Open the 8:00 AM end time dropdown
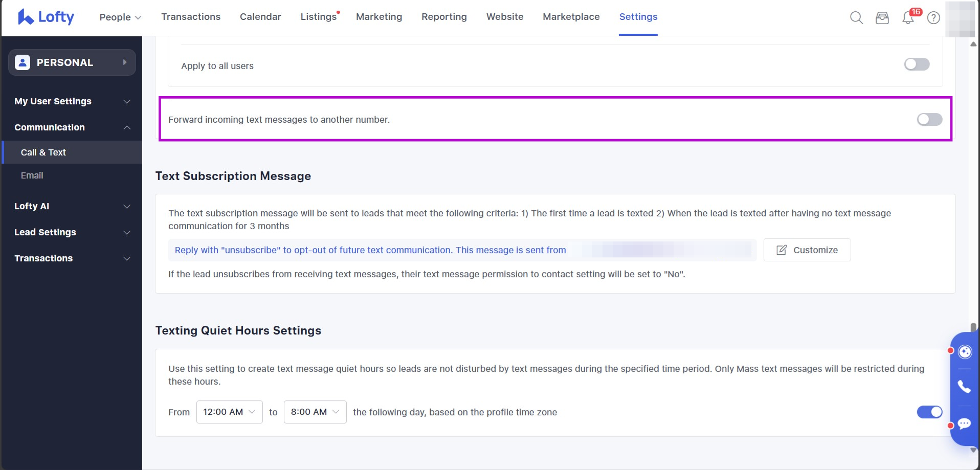Viewport: 980px width, 470px height. [x=315, y=412]
